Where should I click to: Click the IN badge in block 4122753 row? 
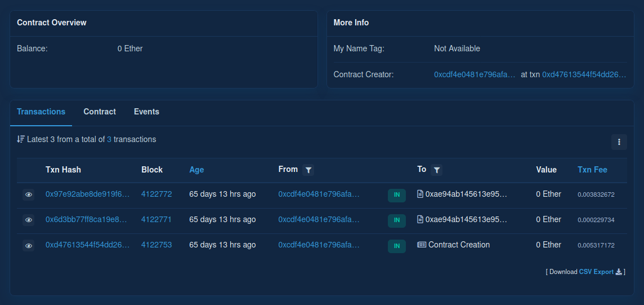point(396,246)
